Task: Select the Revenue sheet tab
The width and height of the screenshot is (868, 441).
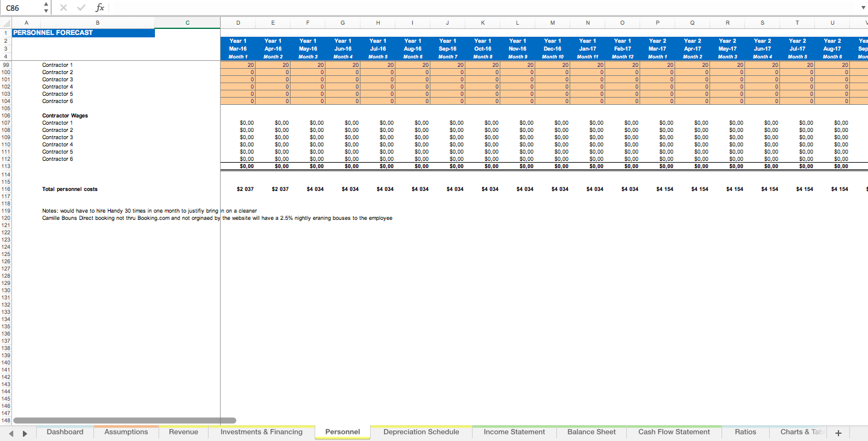Action: pos(183,432)
